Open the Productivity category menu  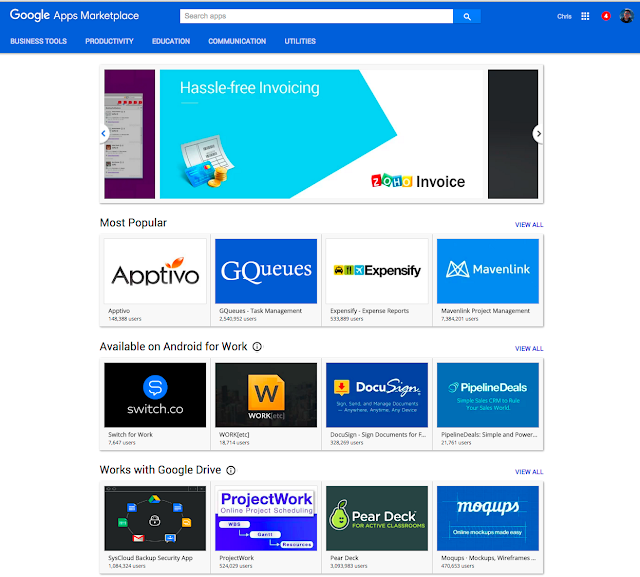click(x=109, y=41)
